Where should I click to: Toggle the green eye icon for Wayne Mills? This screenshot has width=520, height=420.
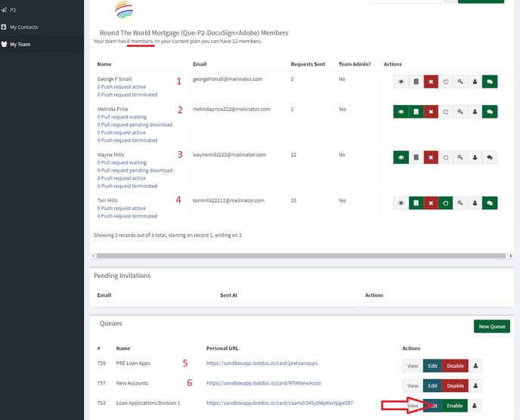[x=401, y=157]
